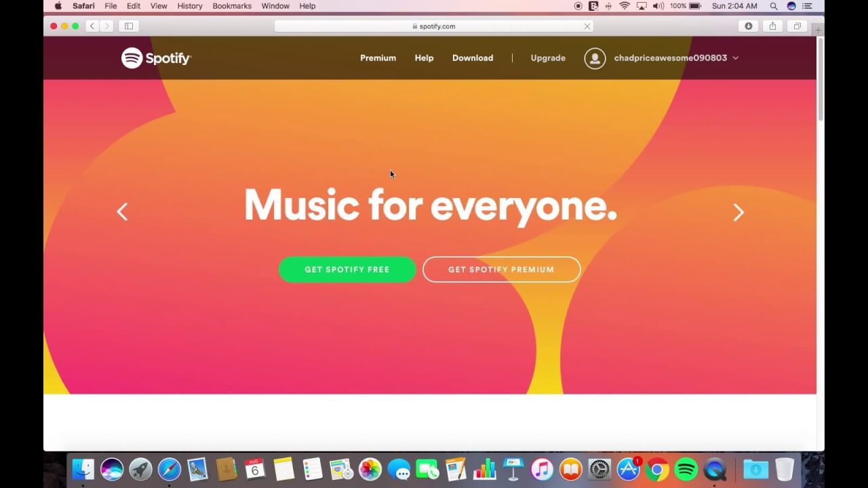Go forward with Safari's forward arrow

click(106, 26)
